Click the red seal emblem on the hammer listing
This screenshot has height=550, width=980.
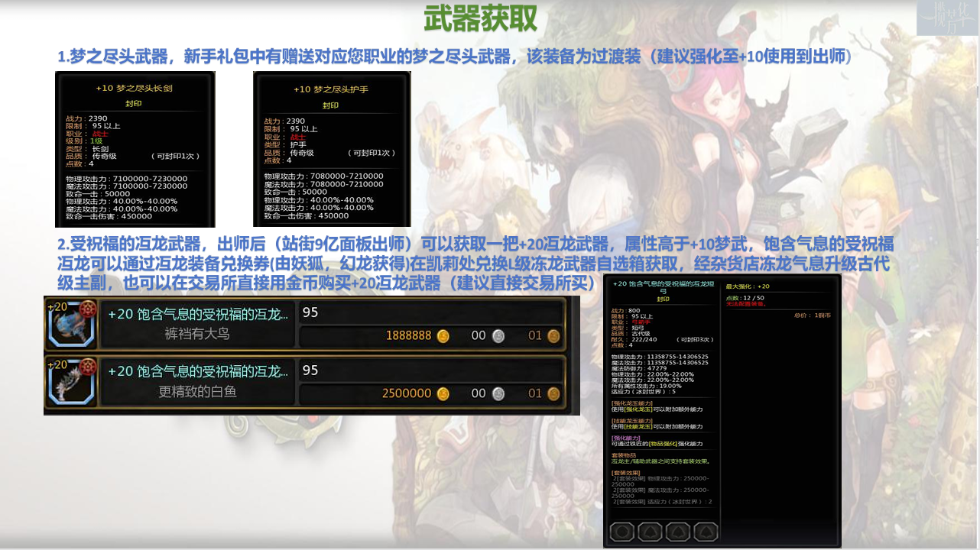click(86, 309)
